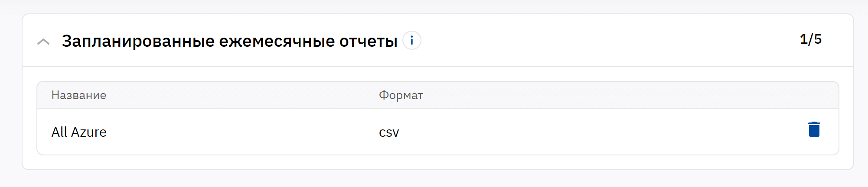Select the All Azure report name
This screenshot has height=187, width=868.
(x=79, y=132)
